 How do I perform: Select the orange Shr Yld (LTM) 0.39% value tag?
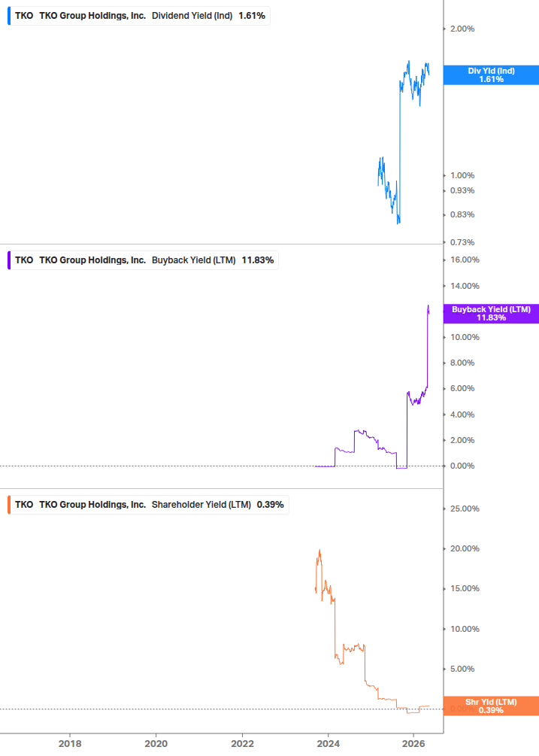491,706
